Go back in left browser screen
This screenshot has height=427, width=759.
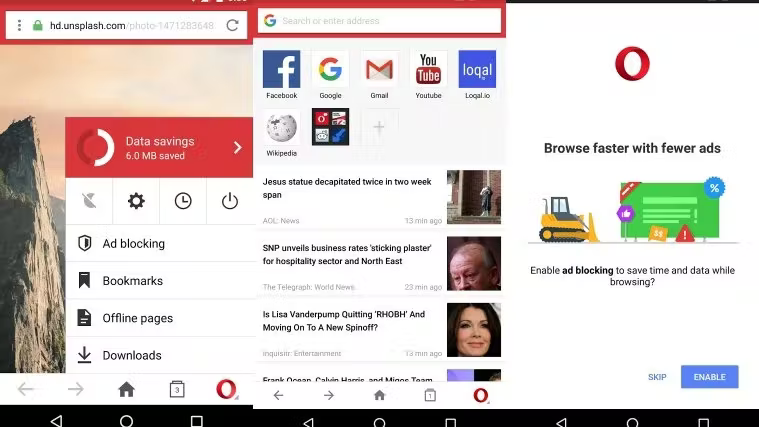click(x=25, y=389)
